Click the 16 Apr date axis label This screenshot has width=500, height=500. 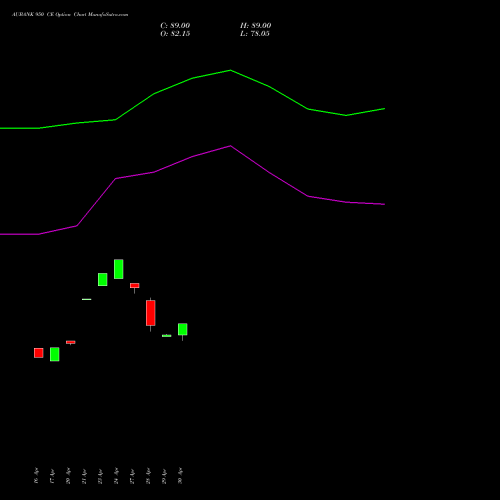click(36, 476)
